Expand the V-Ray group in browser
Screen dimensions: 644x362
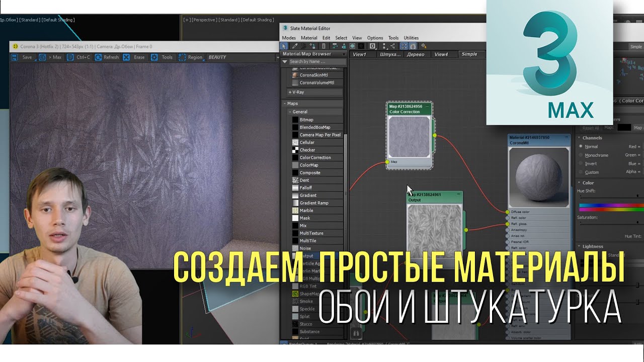pyautogui.click(x=290, y=93)
